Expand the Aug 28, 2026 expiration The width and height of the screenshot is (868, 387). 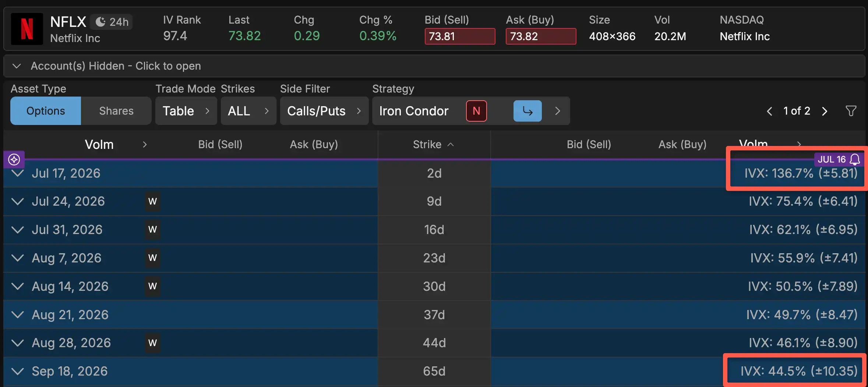[x=17, y=343]
